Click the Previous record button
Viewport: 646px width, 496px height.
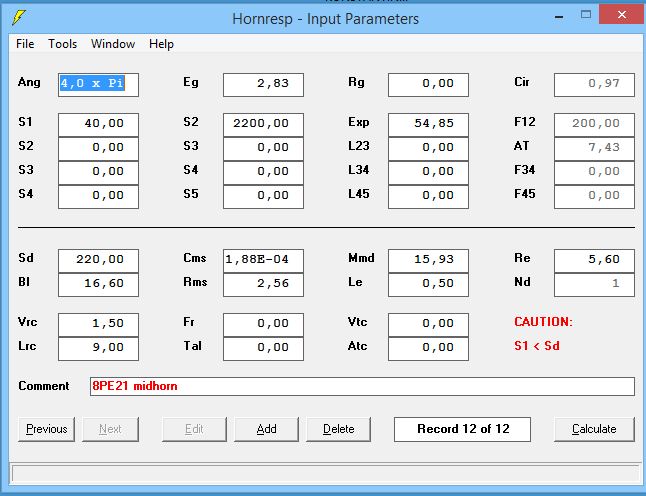click(x=47, y=429)
